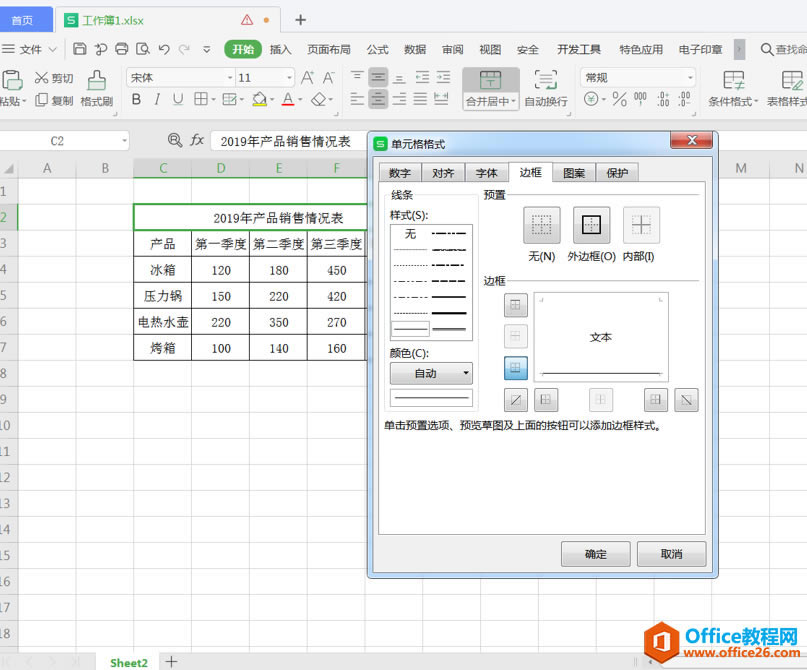Open the 插入 ribbon tab
The width and height of the screenshot is (807, 670).
(x=280, y=49)
